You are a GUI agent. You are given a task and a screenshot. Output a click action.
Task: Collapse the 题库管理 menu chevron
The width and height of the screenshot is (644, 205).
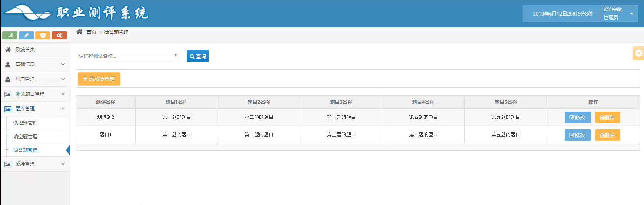(63, 109)
